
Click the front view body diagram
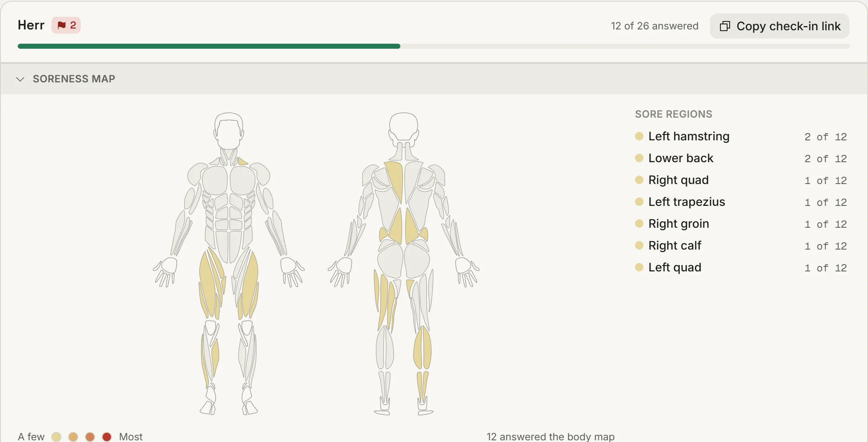tap(229, 264)
